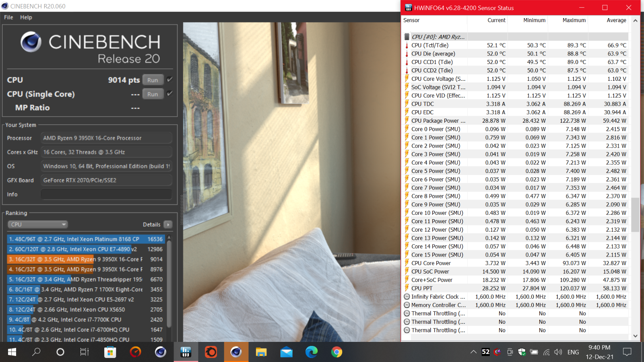
Task: Click lightning icon beside CPU Core Voltage
Action: (407, 78)
